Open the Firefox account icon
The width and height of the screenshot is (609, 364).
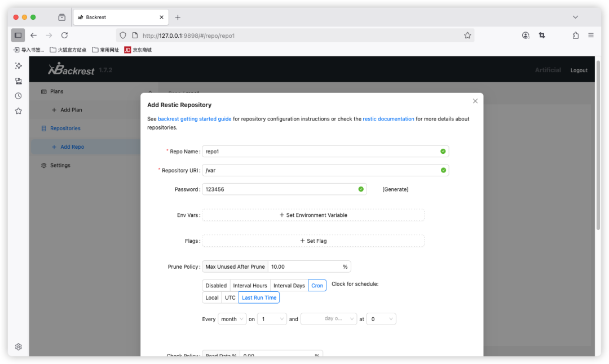tap(526, 35)
